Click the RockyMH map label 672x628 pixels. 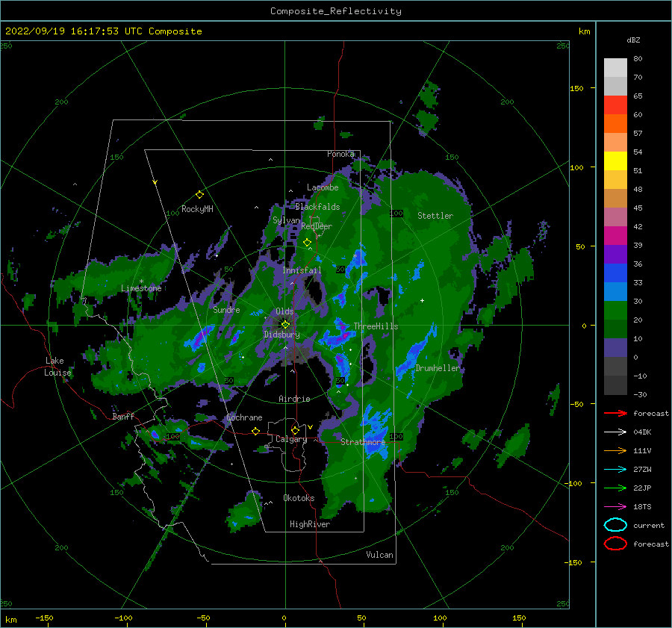[197, 209]
